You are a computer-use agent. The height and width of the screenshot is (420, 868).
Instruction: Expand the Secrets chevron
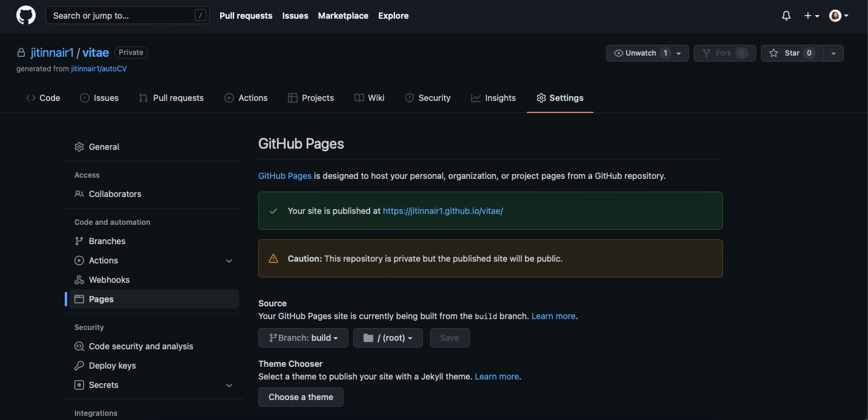[x=229, y=385]
